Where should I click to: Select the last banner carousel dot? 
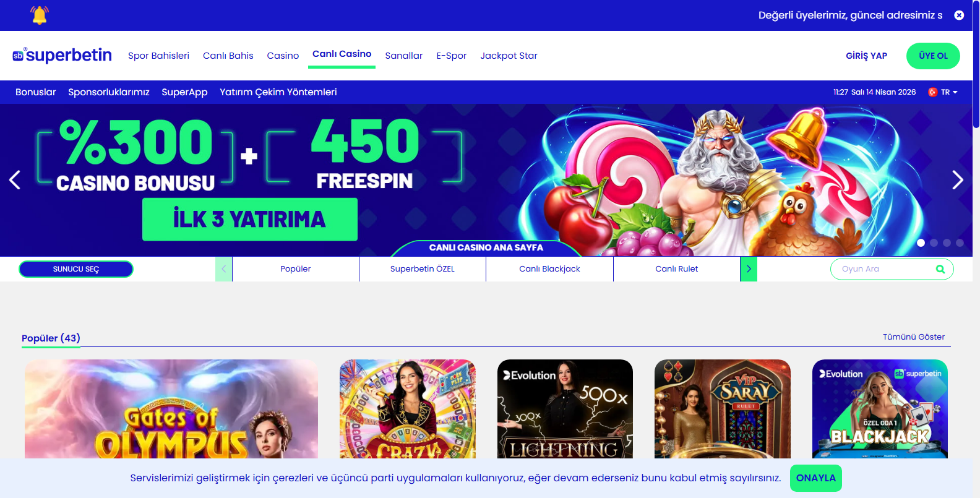click(960, 243)
